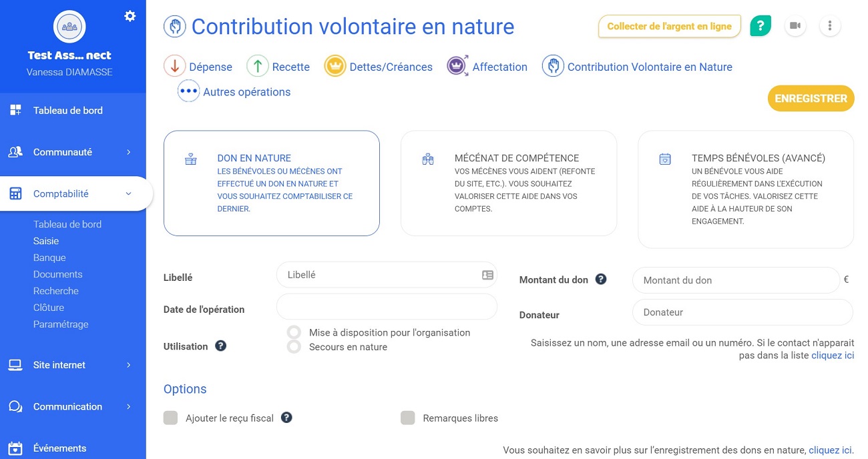Click the green help question mark icon
This screenshot has width=868, height=459.
coord(761,26)
